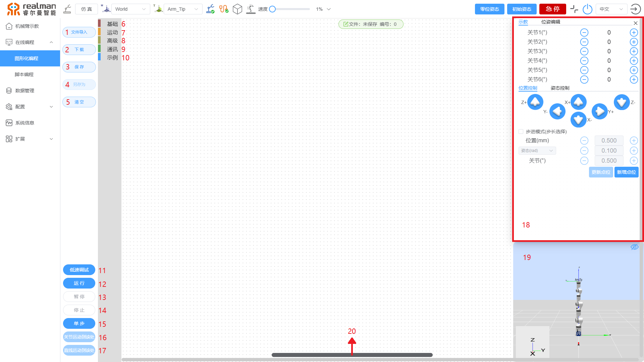Open the Arm_Tip tool frame dropdown

coord(183,9)
